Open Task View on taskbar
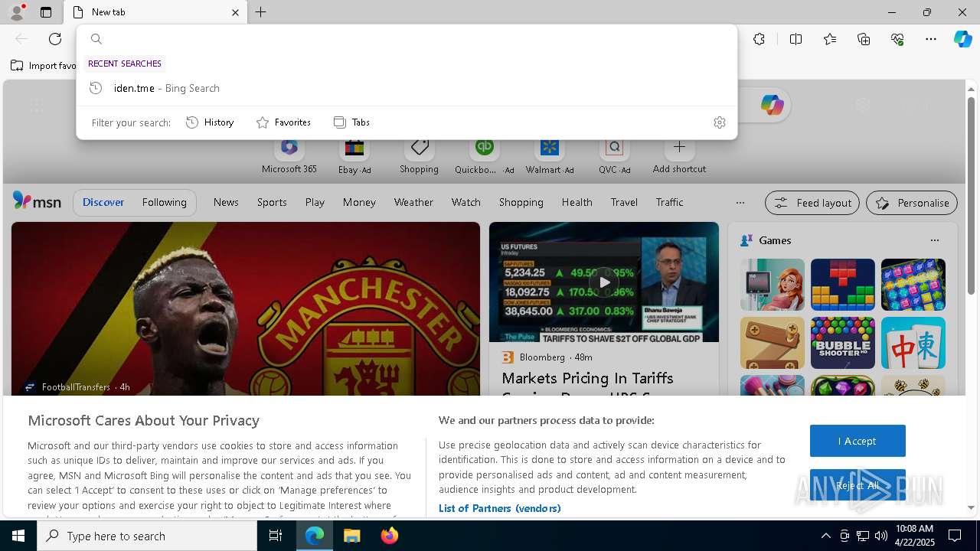The height and width of the screenshot is (551, 980). [x=276, y=536]
